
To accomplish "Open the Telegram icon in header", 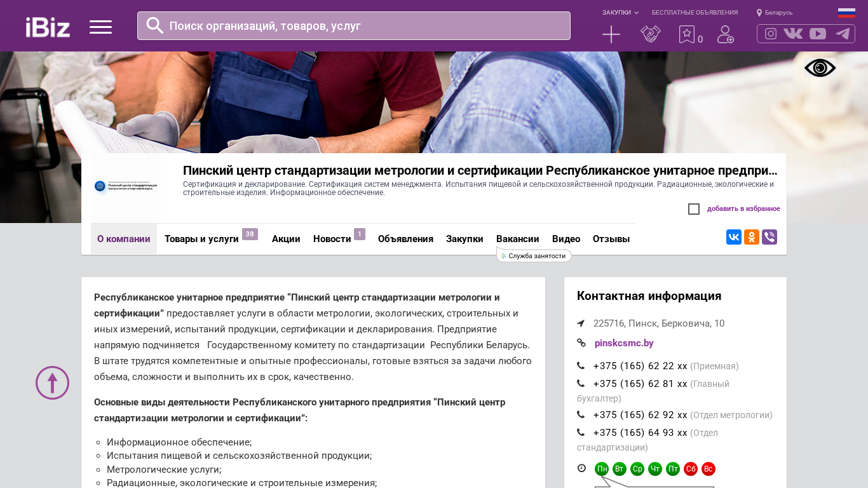I will click(843, 34).
